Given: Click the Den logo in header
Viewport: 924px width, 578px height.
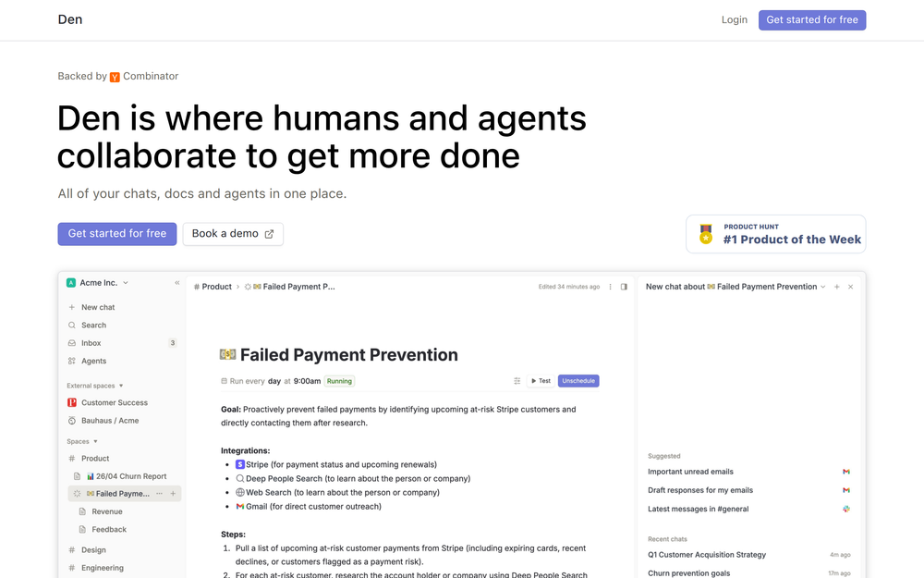Looking at the screenshot, I should click(70, 19).
